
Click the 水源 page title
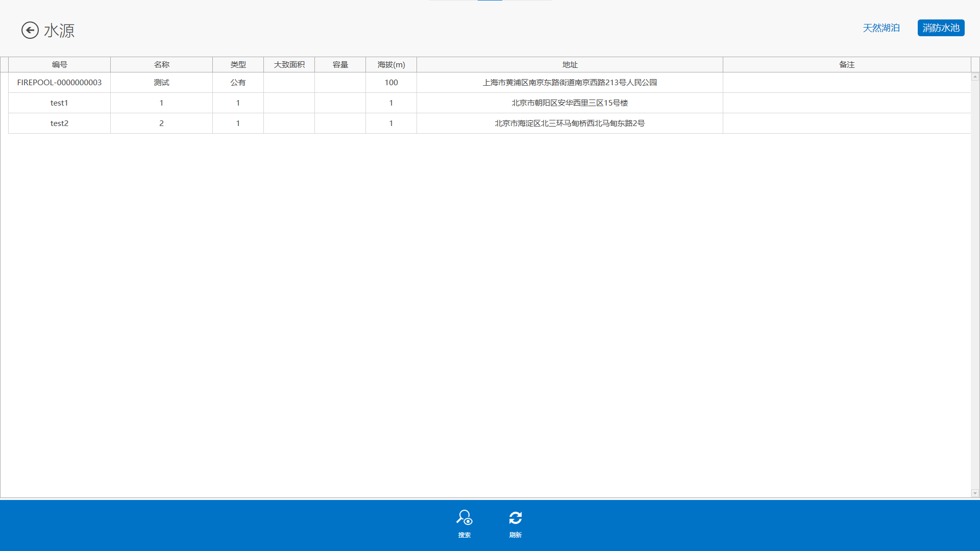[x=59, y=31]
